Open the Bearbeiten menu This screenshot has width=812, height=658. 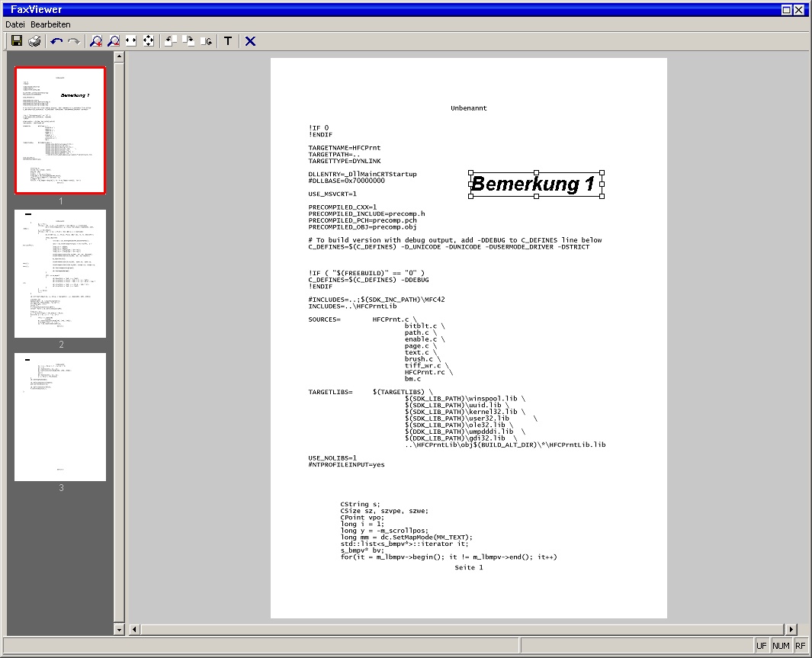click(x=50, y=24)
